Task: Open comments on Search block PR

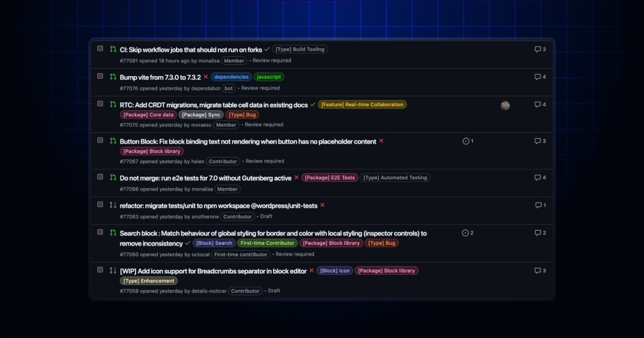Action: point(540,233)
